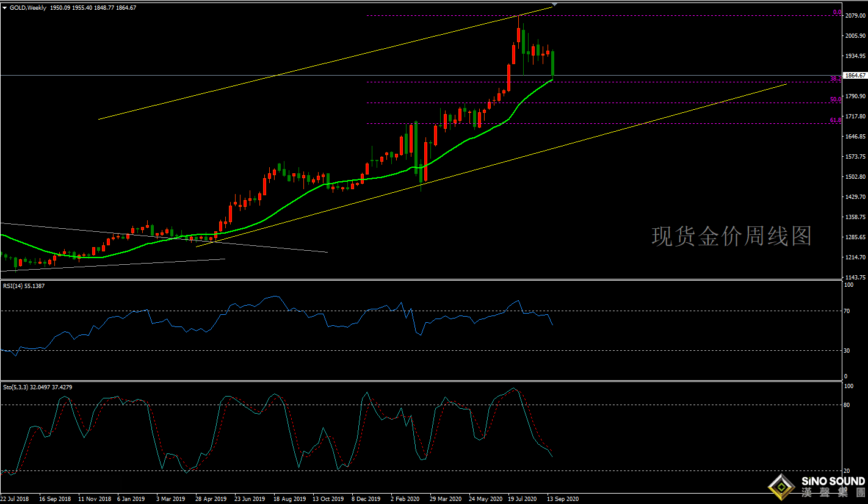Click the Chinese watermark text 现货金价周线图

[731, 236]
